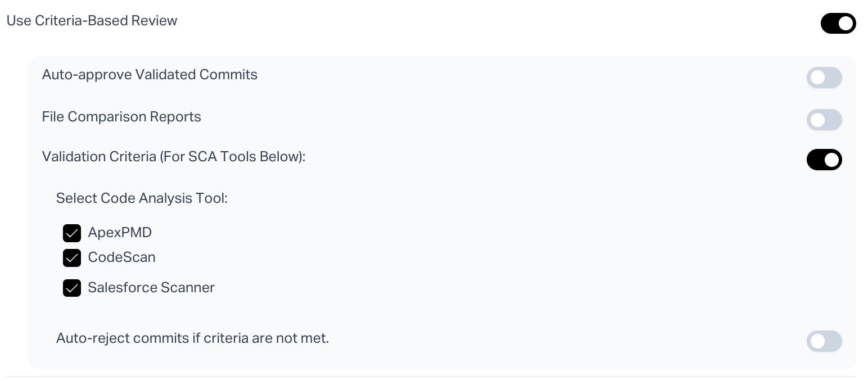
Task: Uncheck the CodeScan checkbox
Action: pos(72,258)
